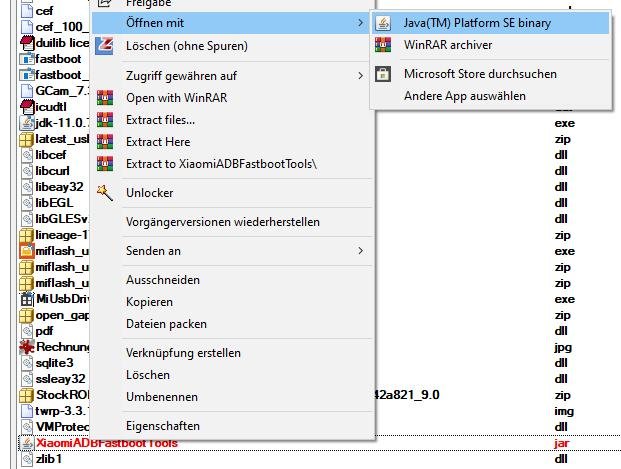Select the sqlite3 file name
Image resolution: width=621 pixels, height=469 pixels.
click(55, 363)
